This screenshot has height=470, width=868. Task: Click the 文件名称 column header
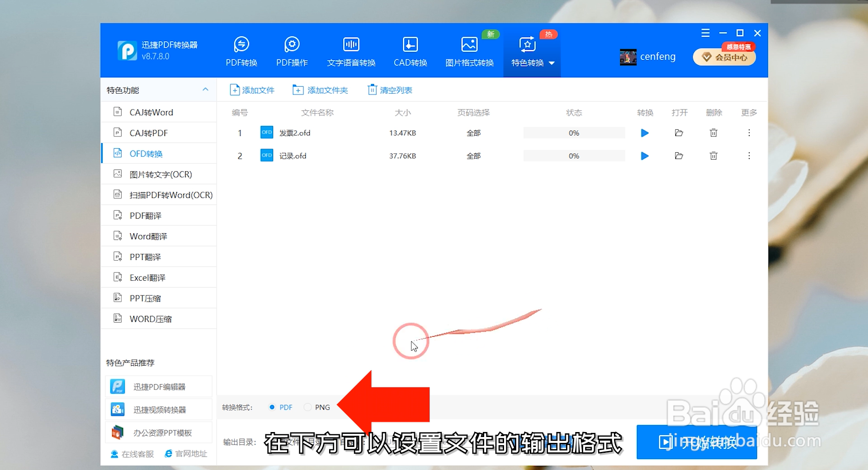point(317,113)
